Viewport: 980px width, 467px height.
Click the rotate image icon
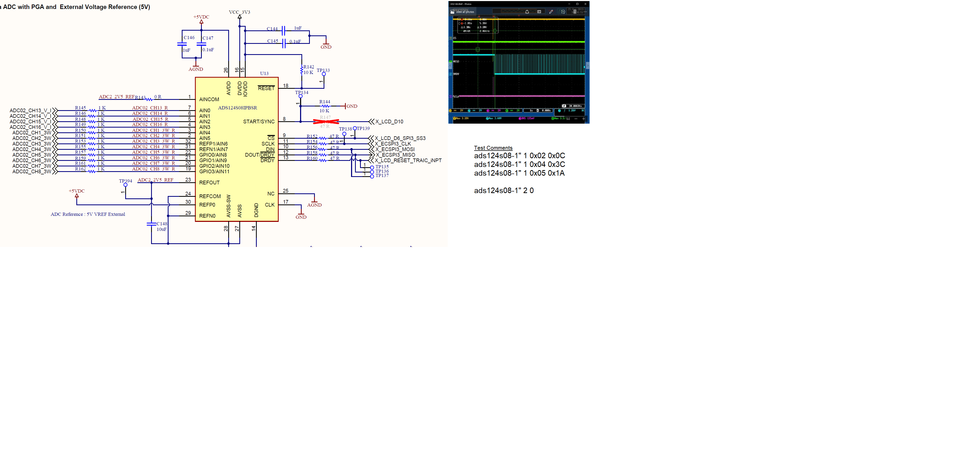tap(527, 12)
